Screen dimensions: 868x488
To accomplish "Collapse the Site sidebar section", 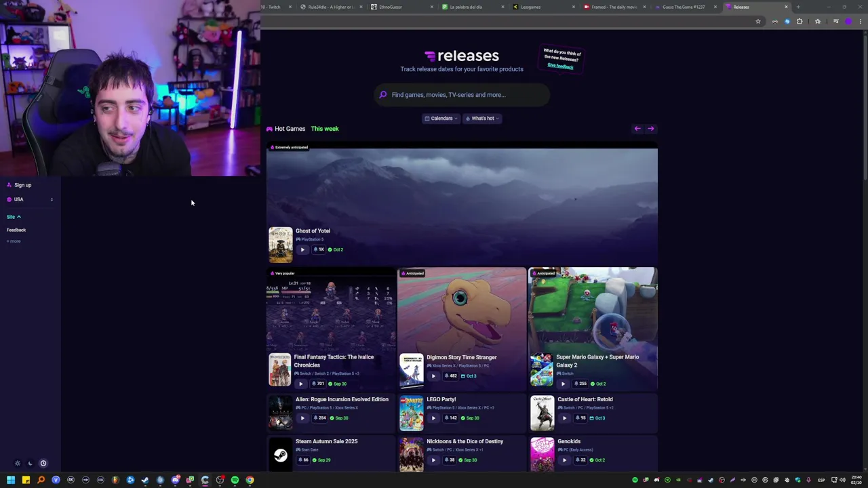I will [x=14, y=217].
